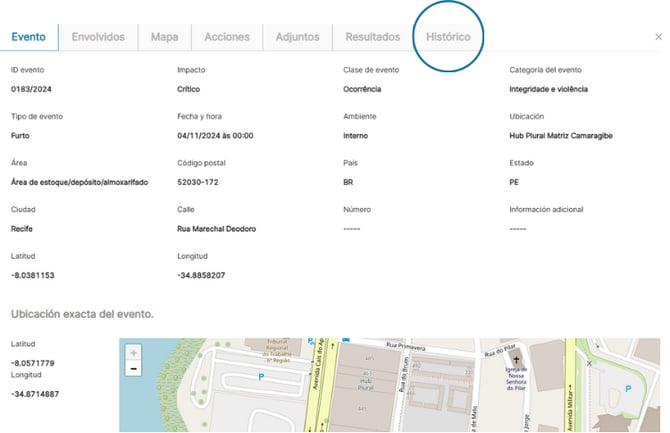Click the Rua Primavera street label
This screenshot has width=670, height=433.
[407, 349]
